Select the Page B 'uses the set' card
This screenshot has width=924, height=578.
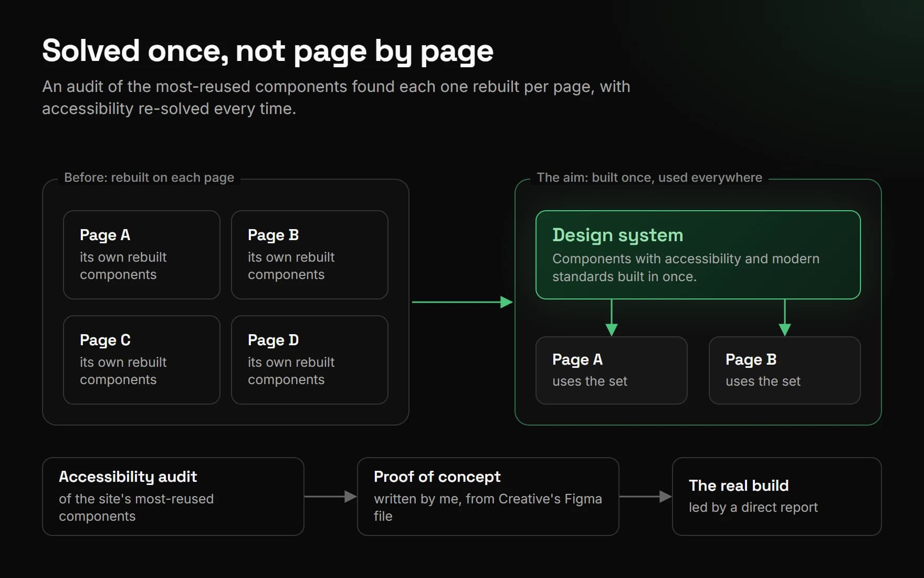(x=785, y=370)
